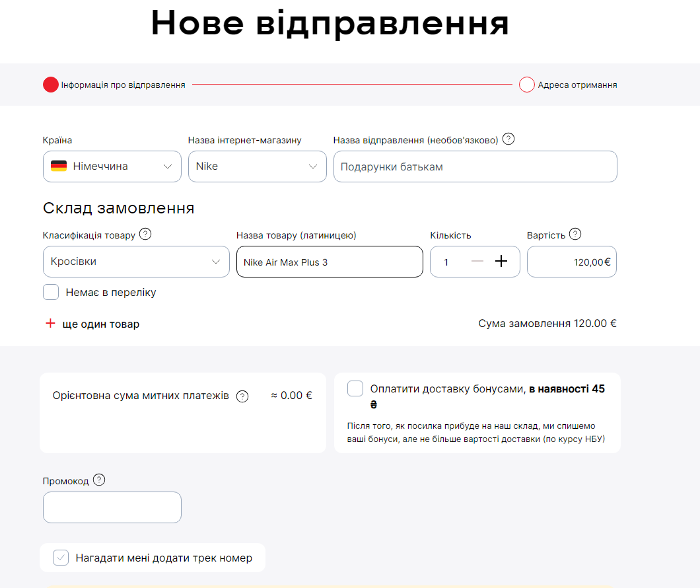Click the bonus note text about НБУ rate
This screenshot has width=700, height=588.
(476, 432)
